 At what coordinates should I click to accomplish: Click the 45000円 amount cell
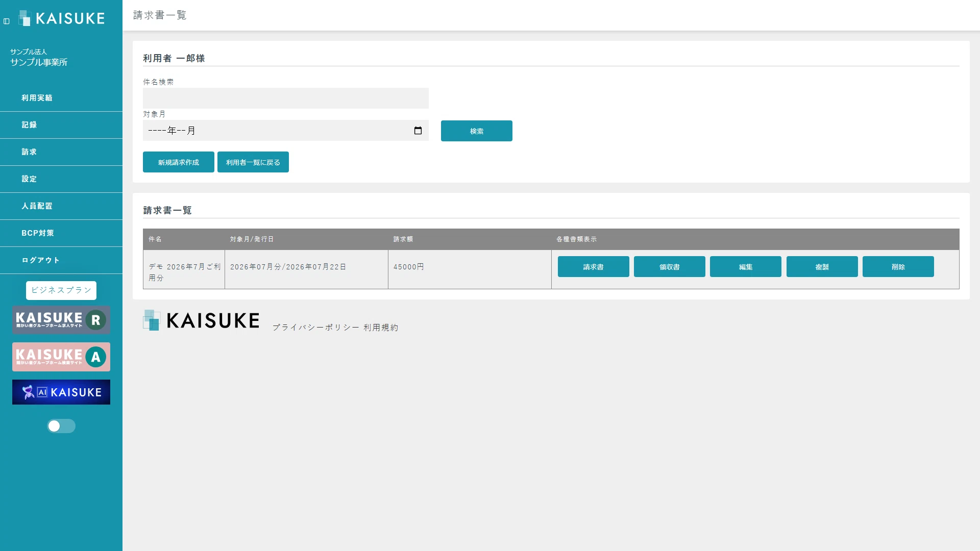[x=470, y=269]
